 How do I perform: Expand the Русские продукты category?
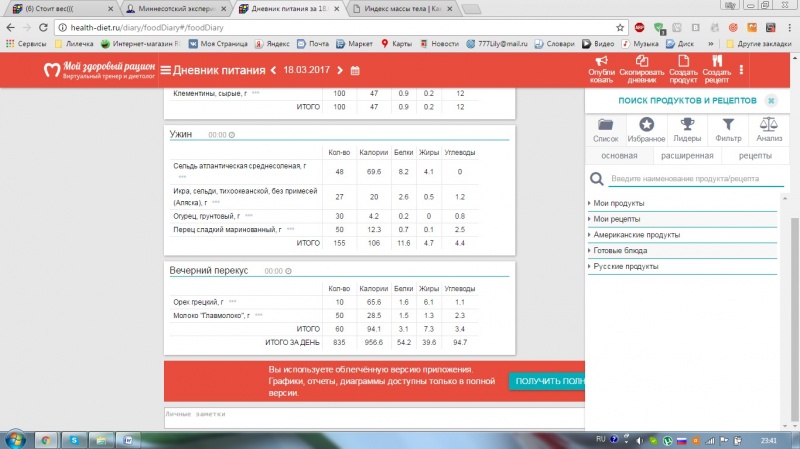click(x=625, y=267)
